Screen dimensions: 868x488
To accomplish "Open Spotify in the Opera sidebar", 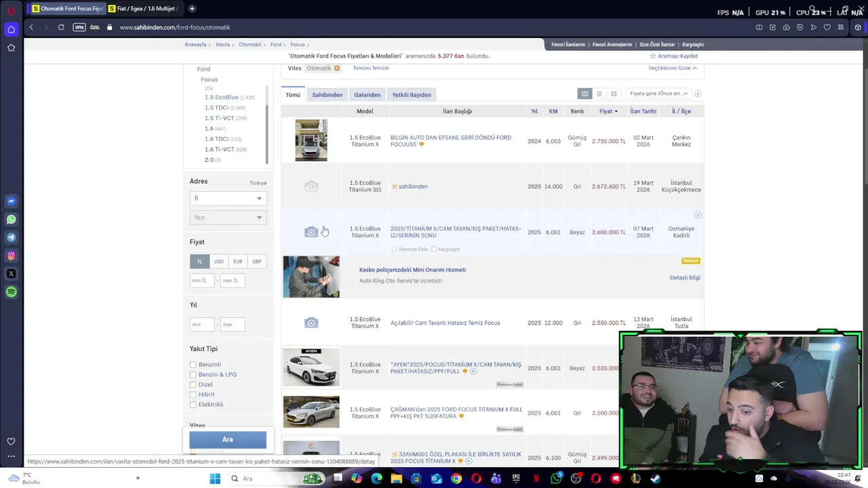I will [11, 292].
